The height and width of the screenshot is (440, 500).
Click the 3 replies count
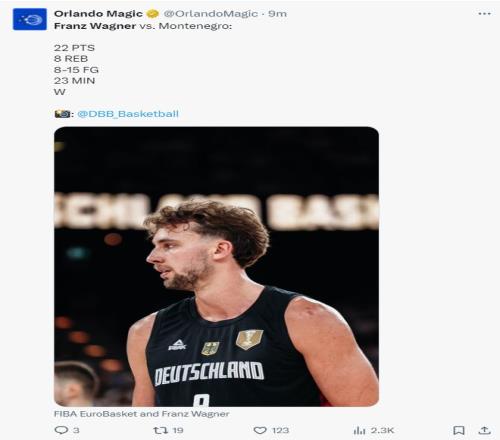pos(76,430)
